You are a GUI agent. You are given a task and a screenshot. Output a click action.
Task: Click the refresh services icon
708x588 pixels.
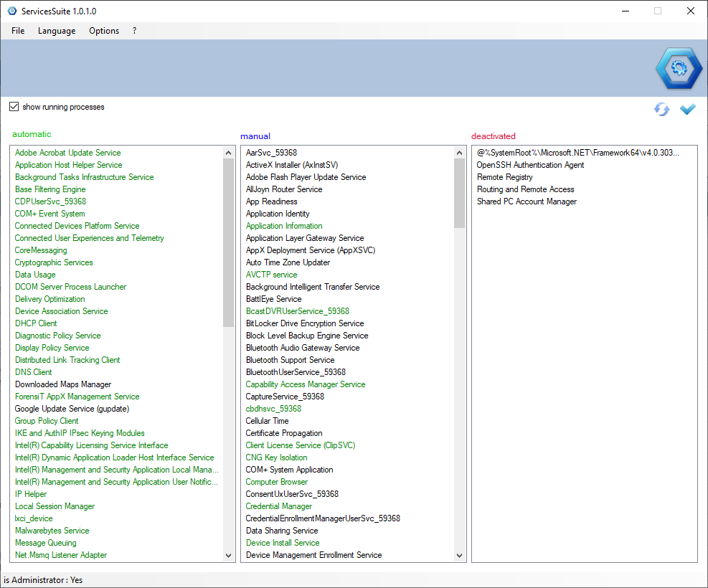[x=662, y=109]
